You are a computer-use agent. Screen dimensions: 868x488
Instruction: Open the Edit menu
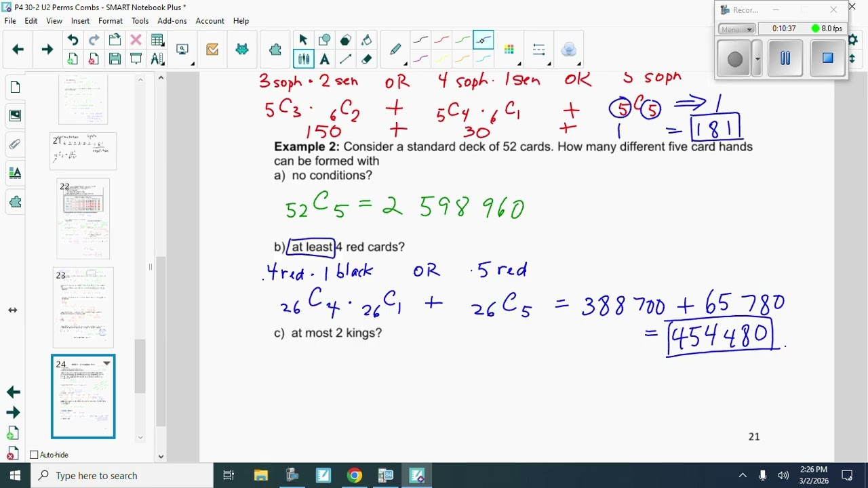[x=31, y=21]
